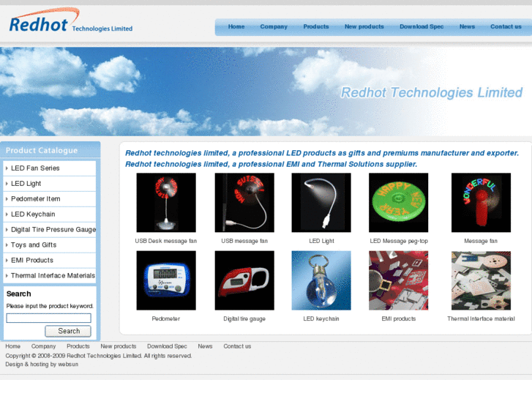Open Pedometer Item catalogue link
The image size is (532, 399).
(36, 198)
